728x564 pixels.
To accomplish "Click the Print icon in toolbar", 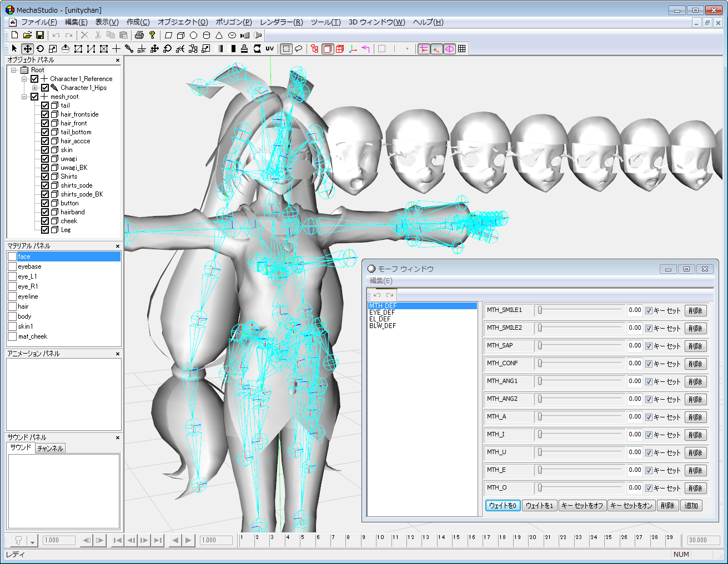I will (139, 35).
